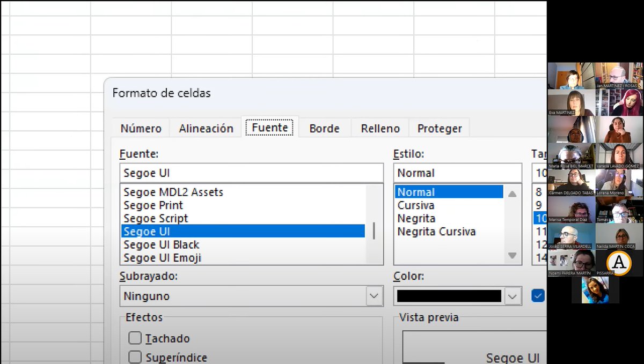Image resolution: width=644 pixels, height=364 pixels.
Task: Click the black font color swatch
Action: [x=449, y=296]
